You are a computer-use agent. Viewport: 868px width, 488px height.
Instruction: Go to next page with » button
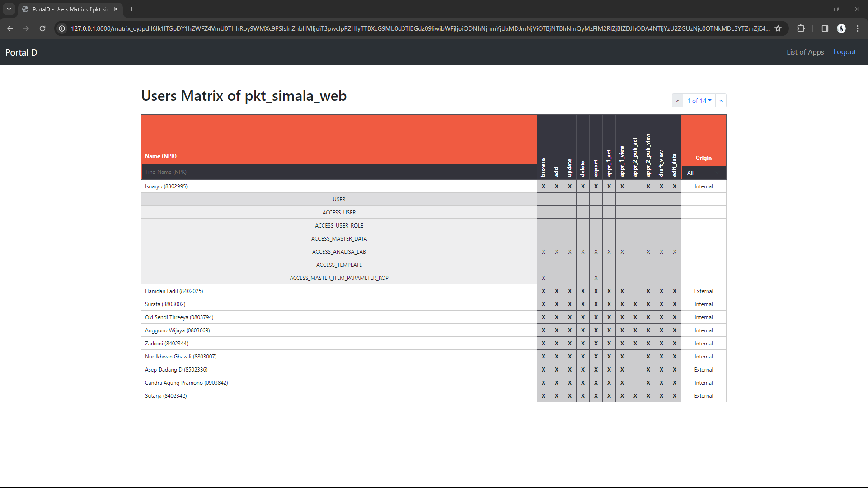tap(721, 101)
